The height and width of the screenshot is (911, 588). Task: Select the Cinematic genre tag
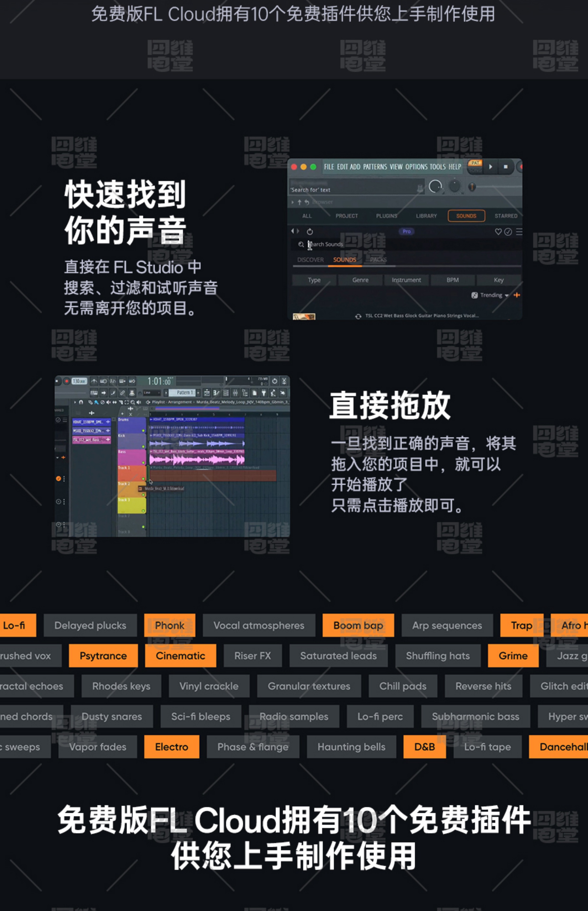pyautogui.click(x=180, y=655)
